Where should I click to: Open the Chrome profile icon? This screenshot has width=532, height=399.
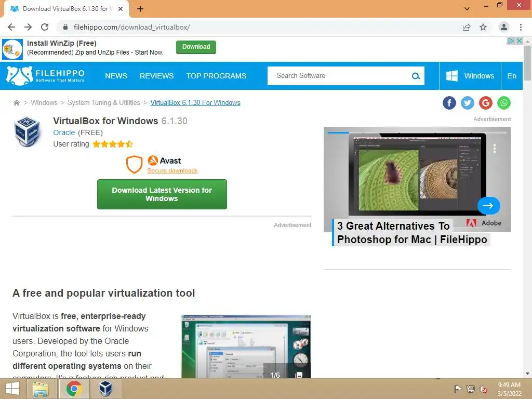(504, 27)
